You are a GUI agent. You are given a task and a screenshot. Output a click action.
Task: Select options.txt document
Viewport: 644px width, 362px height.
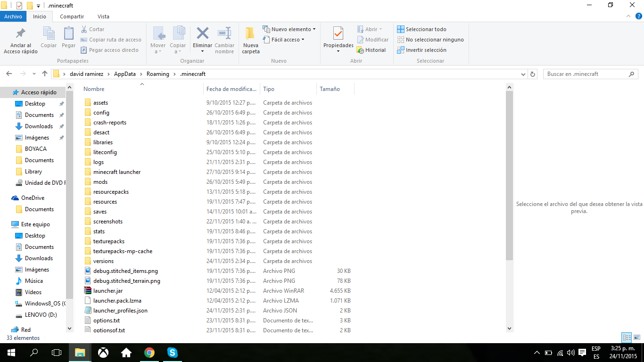click(106, 321)
